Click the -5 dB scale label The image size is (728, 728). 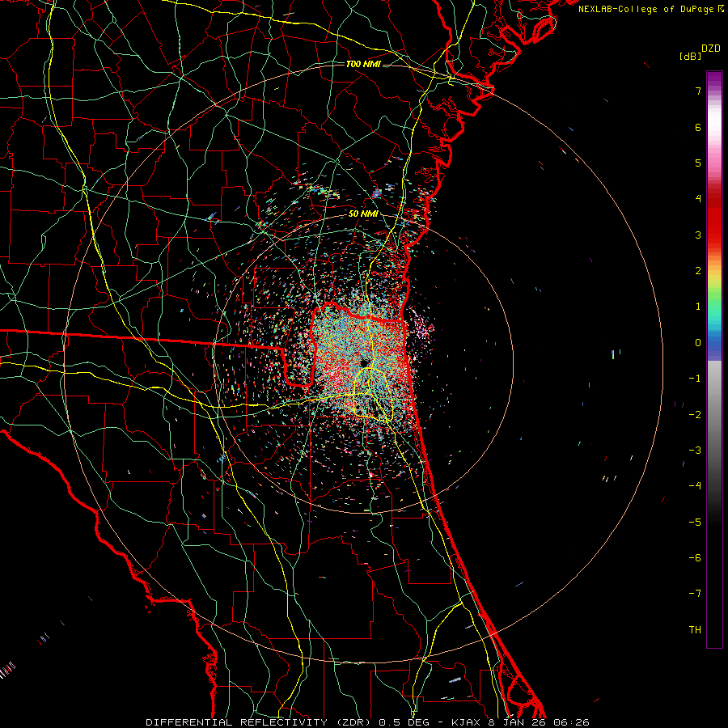(x=695, y=523)
